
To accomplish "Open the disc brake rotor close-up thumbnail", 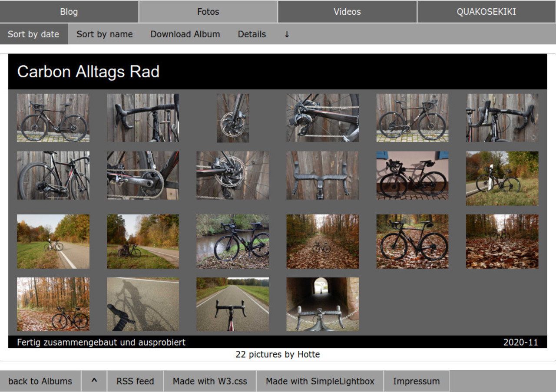I will pos(233,118).
